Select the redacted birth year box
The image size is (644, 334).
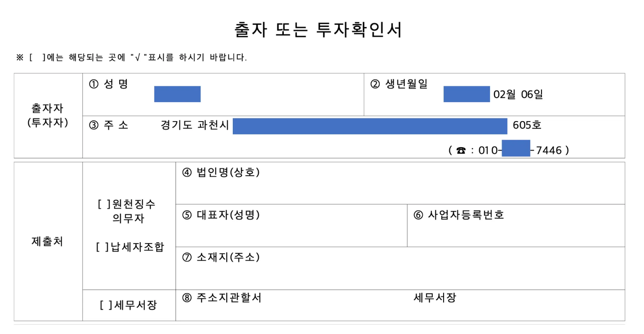(467, 94)
